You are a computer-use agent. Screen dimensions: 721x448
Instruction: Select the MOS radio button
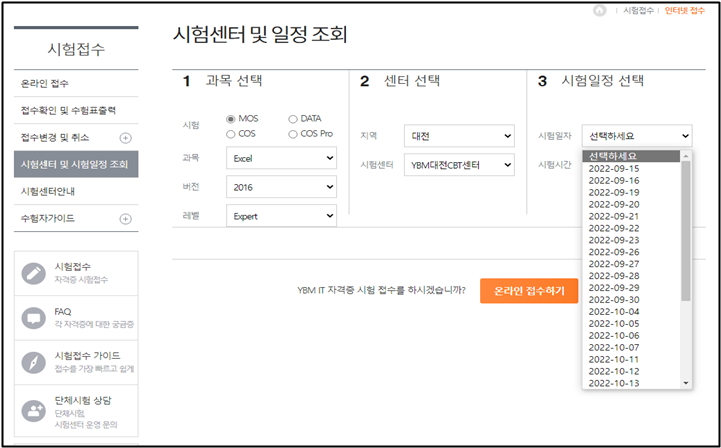tap(231, 119)
